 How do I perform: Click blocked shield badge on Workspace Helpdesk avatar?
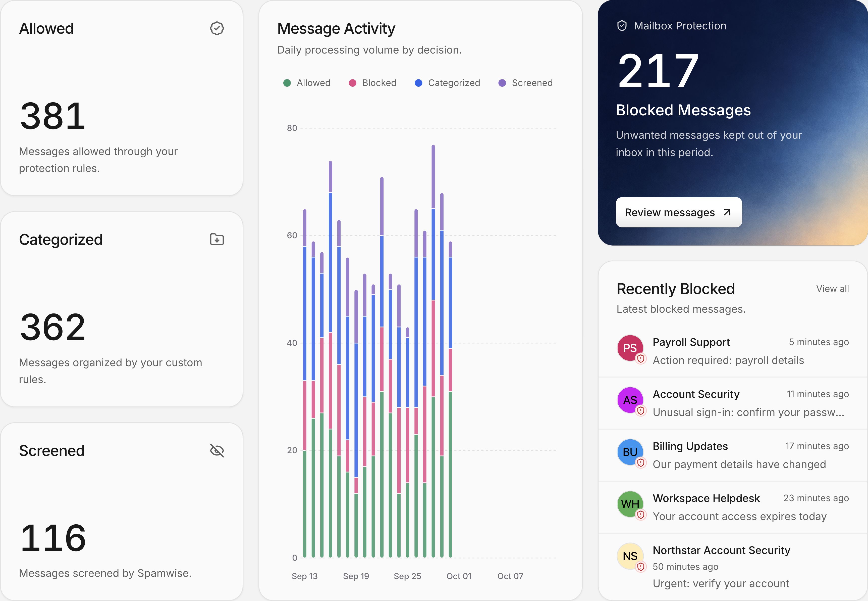pyautogui.click(x=641, y=514)
